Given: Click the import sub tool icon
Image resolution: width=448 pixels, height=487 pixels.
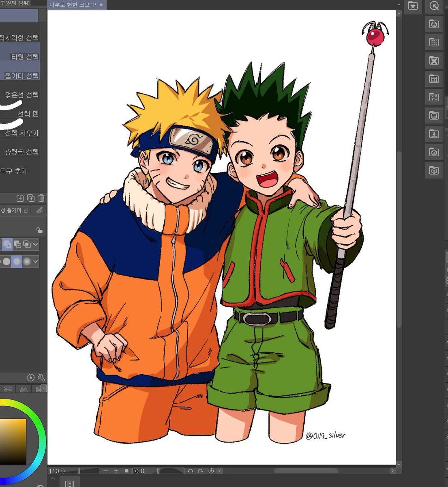Looking at the screenshot, I should (x=20, y=198).
